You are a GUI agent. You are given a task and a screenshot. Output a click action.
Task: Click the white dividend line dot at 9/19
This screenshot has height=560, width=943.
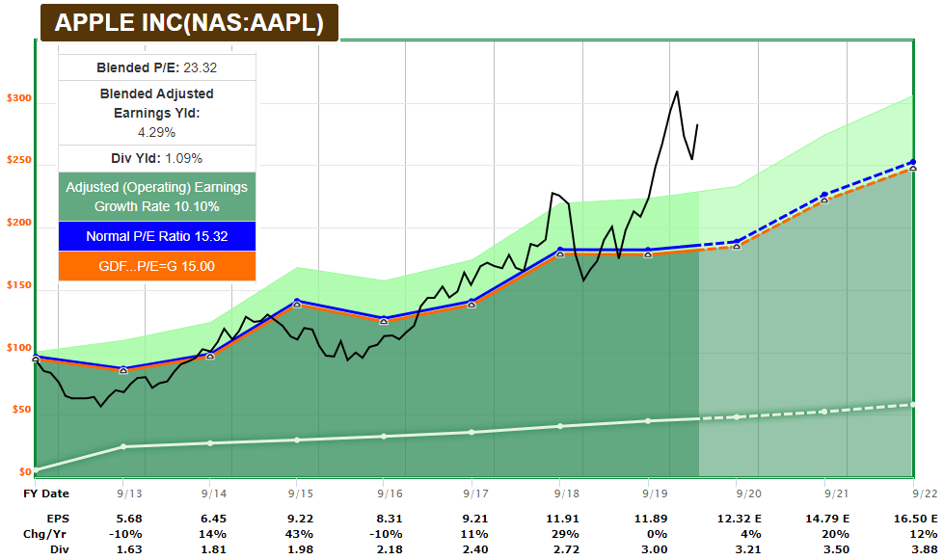click(x=648, y=421)
